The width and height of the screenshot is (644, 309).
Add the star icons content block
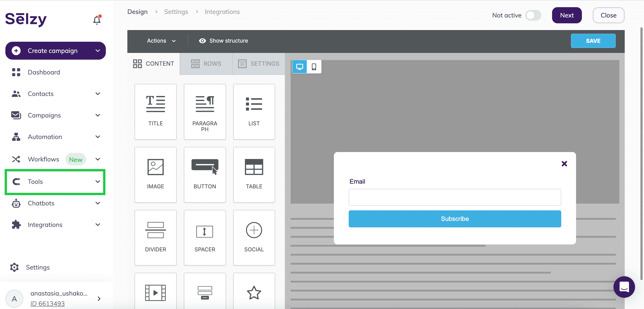[254, 291]
